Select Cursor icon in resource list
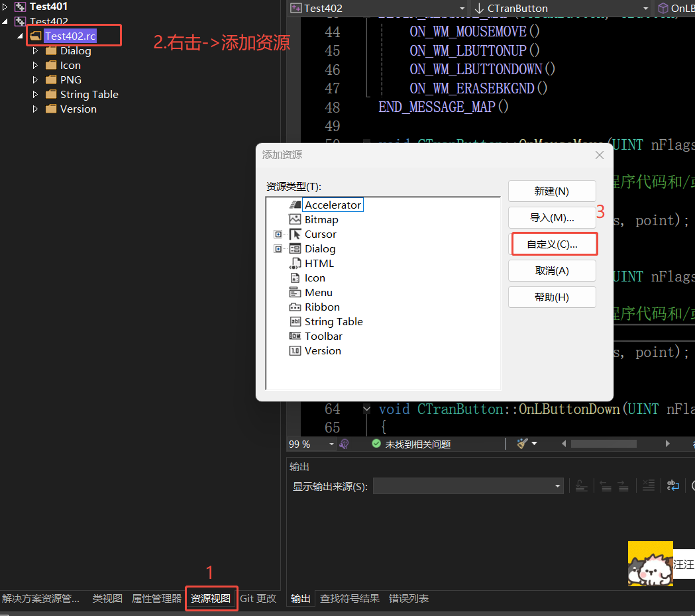Screen dimensions: 695x616 click(295, 234)
